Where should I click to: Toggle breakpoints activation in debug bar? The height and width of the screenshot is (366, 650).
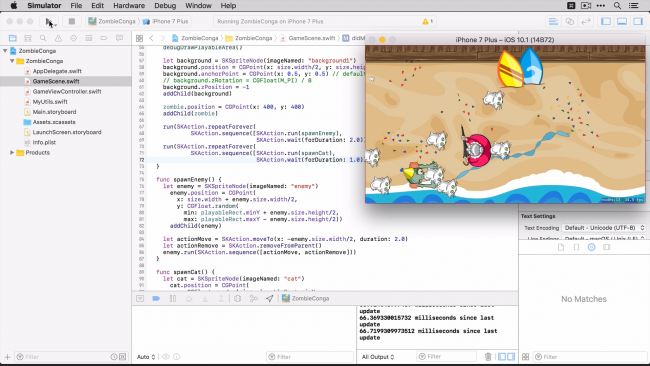pos(156,298)
